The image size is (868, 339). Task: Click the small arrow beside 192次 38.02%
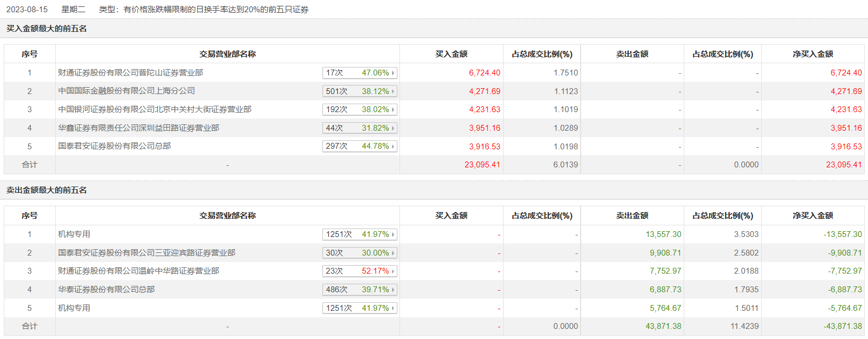click(393, 109)
